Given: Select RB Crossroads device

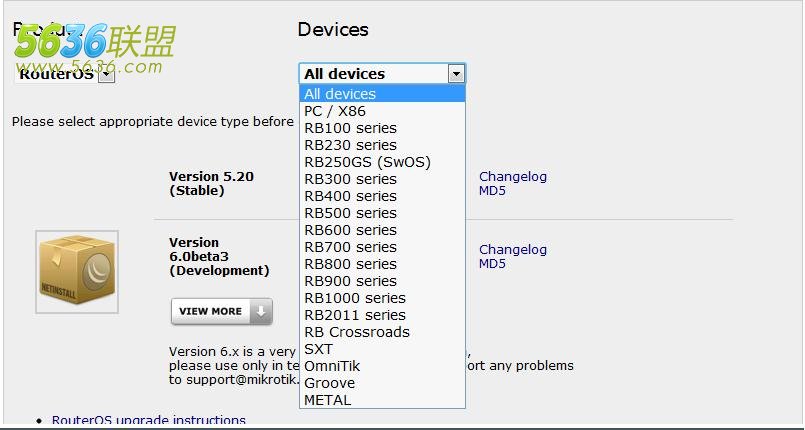Looking at the screenshot, I should tap(382, 332).
